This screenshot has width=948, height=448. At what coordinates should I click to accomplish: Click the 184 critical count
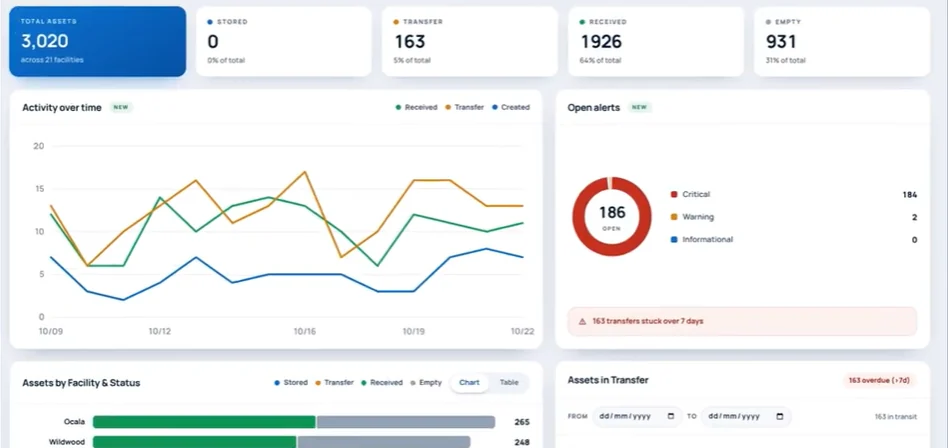[x=910, y=195]
